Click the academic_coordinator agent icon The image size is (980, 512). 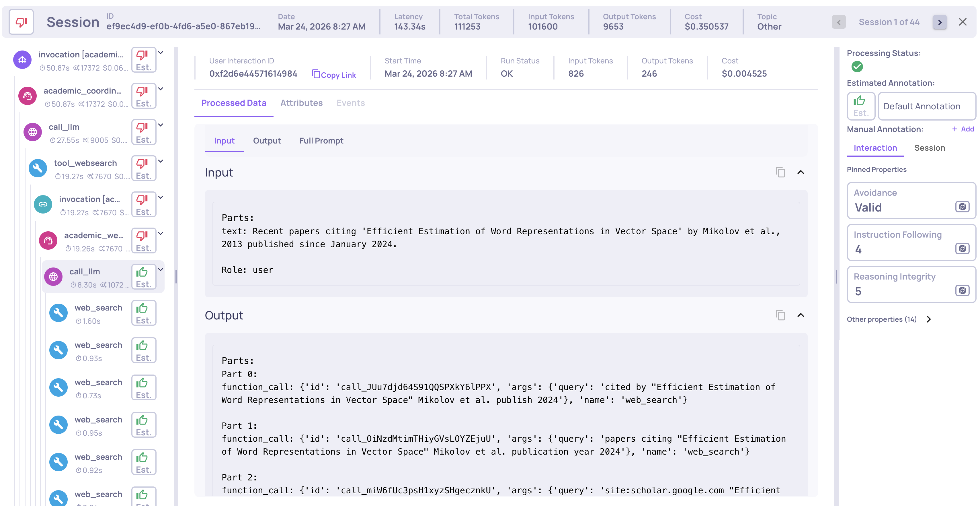[x=28, y=96]
